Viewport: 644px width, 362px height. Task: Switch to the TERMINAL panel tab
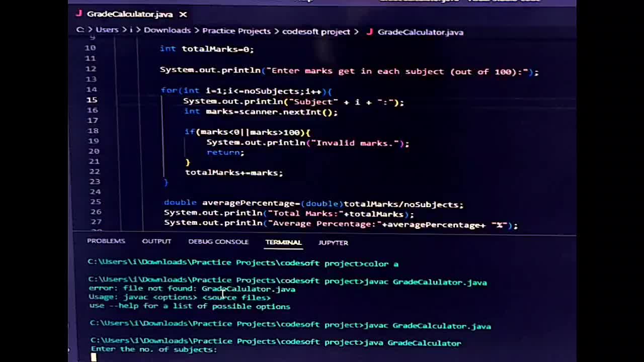[x=283, y=242]
